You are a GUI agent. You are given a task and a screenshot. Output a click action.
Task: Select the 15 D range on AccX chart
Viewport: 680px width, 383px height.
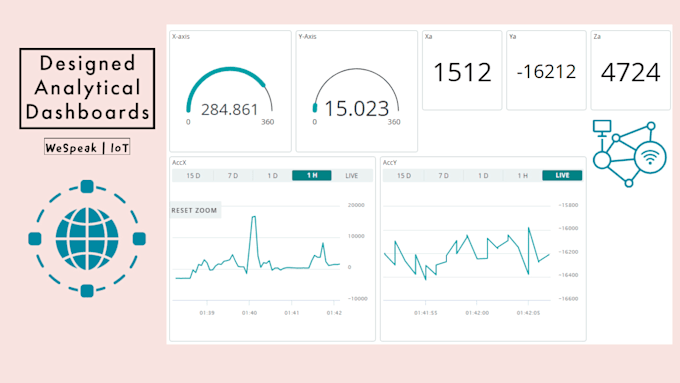point(193,176)
